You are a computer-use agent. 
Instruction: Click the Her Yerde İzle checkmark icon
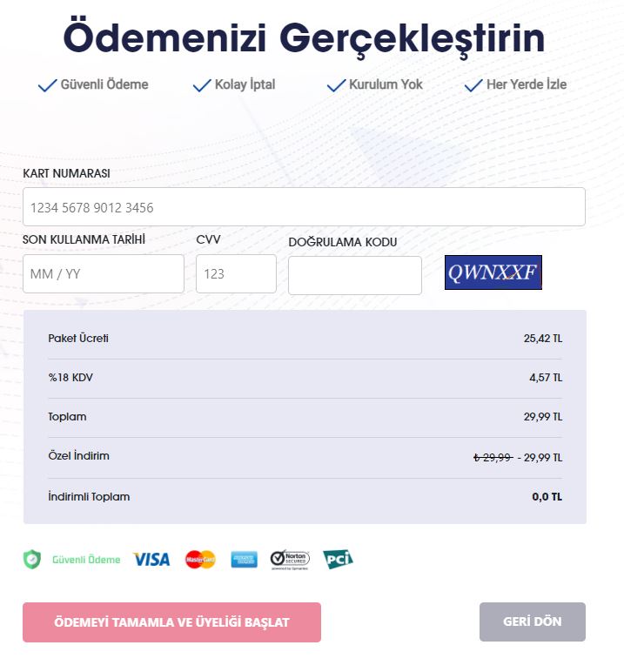point(473,84)
